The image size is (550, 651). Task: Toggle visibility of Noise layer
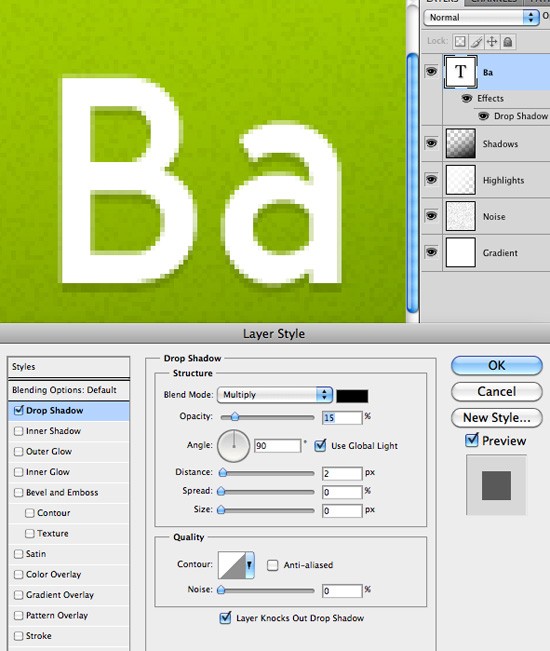431,216
